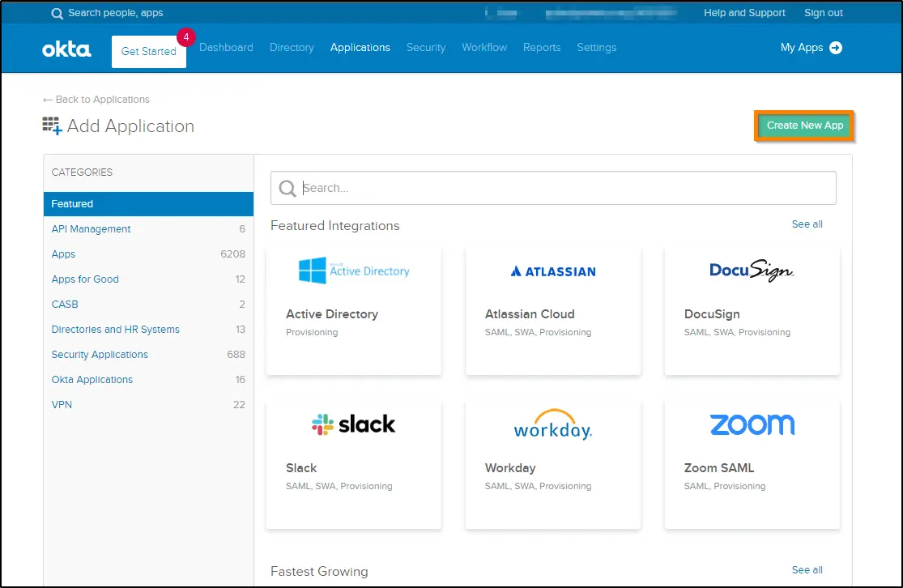Select the CASB category

pyautogui.click(x=148, y=304)
